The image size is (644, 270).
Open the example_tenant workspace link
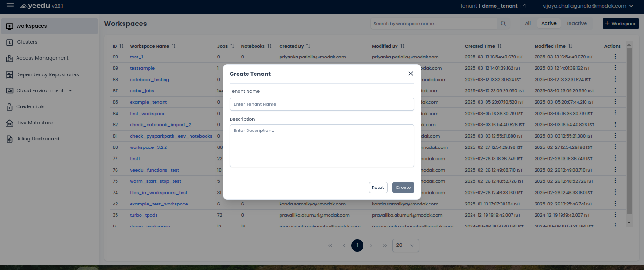click(149, 102)
